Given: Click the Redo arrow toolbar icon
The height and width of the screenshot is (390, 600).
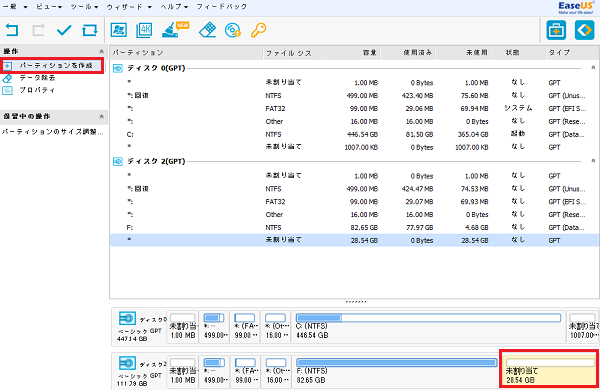Looking at the screenshot, I should (38, 30).
